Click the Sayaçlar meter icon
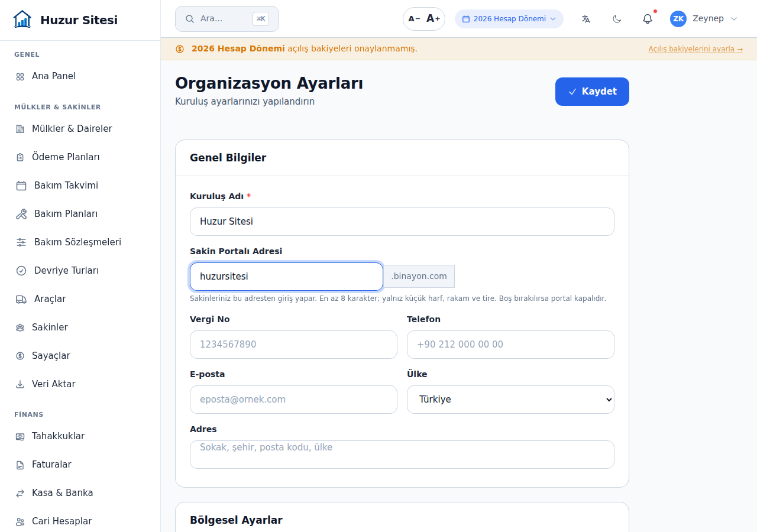This screenshot has width=757, height=532. [20, 356]
